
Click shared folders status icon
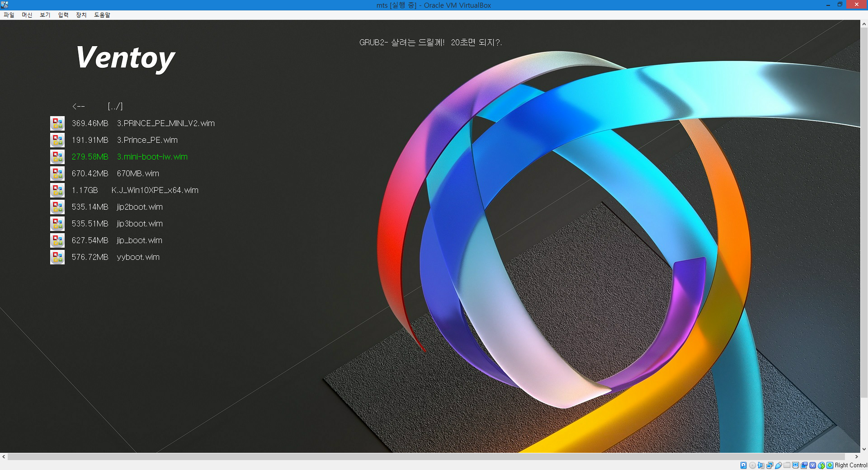coord(787,465)
